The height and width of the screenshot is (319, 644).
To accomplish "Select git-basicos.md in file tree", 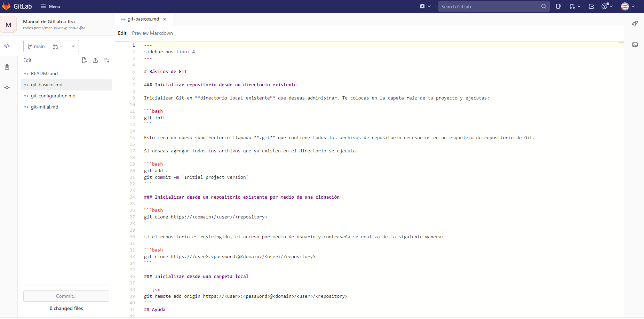I will point(66,85).
